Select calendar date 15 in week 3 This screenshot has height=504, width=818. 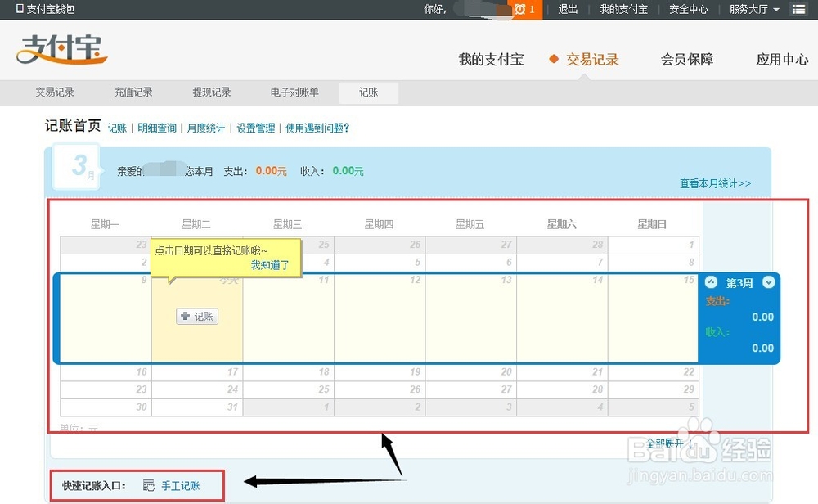[653, 317]
